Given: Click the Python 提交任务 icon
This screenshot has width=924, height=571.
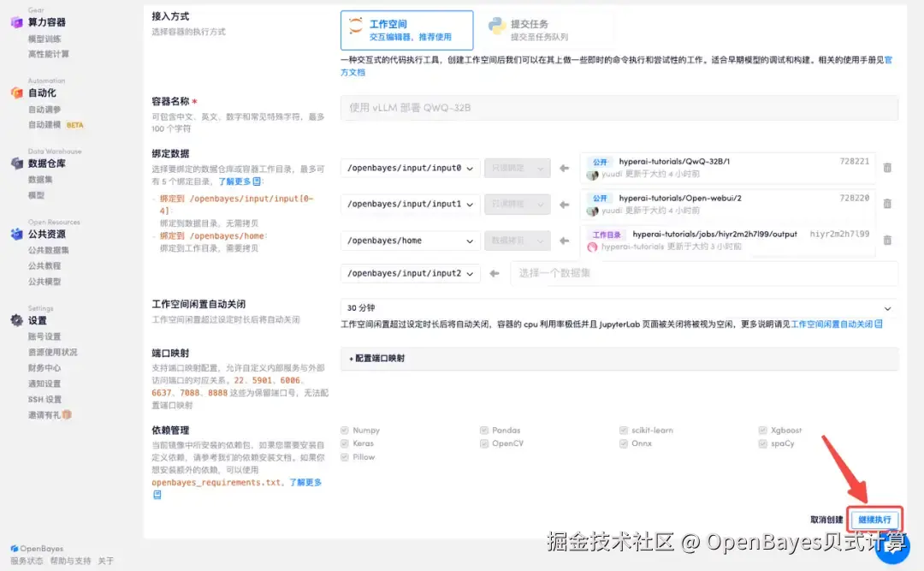Looking at the screenshot, I should (x=497, y=26).
